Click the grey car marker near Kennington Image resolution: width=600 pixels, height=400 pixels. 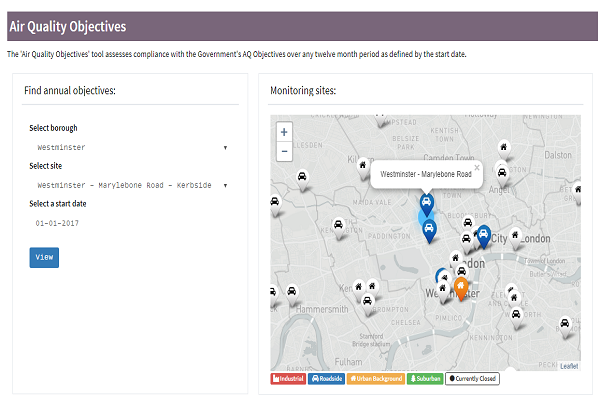pyautogui.click(x=515, y=315)
